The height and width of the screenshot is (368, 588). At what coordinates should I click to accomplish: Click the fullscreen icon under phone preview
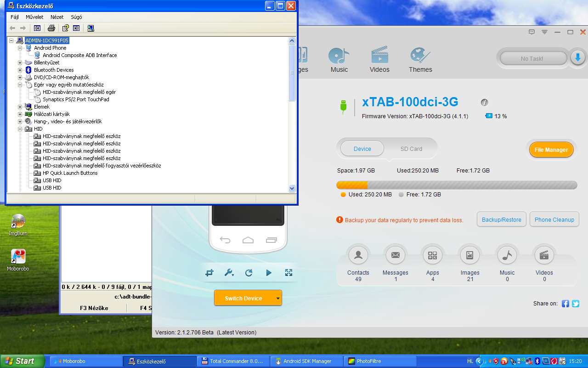click(288, 273)
